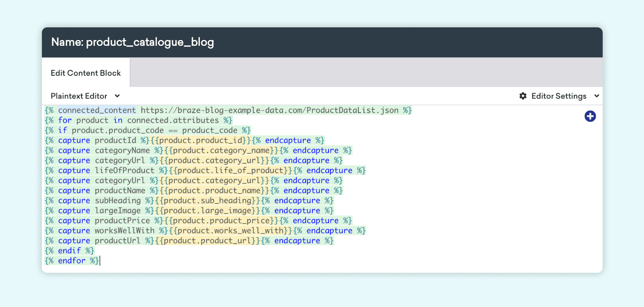Click the capture categoryName line
Screen dimensions: 644x307
click(x=198, y=151)
